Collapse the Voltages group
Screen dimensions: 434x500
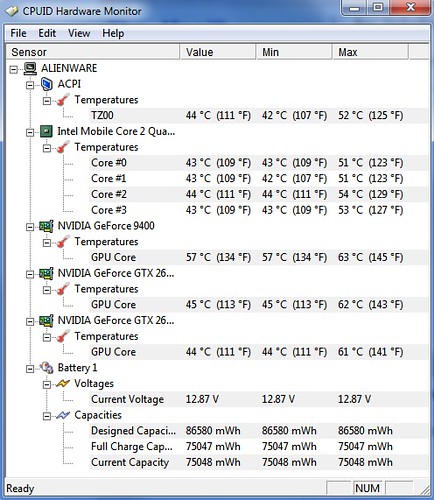(47, 385)
